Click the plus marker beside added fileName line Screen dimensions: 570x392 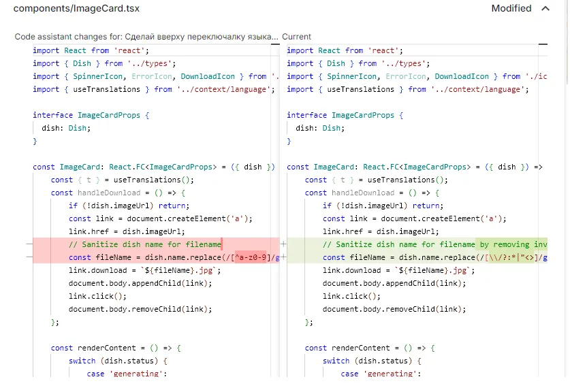pos(283,257)
